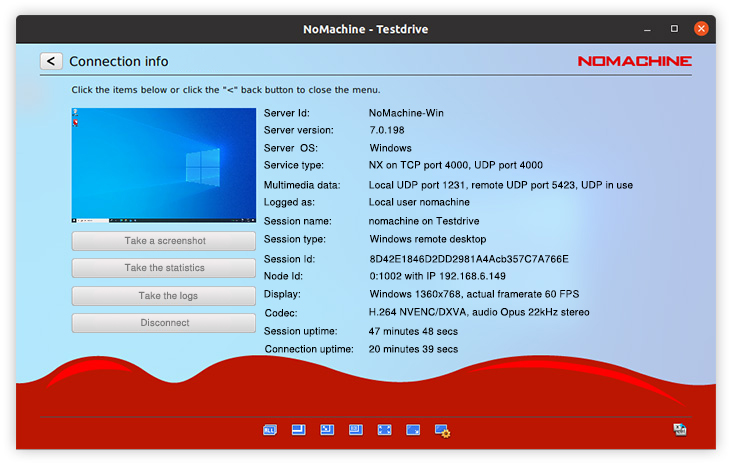Click the resize remote display icon with four arrows
Viewport: 730px width, 466px height.
point(384,430)
